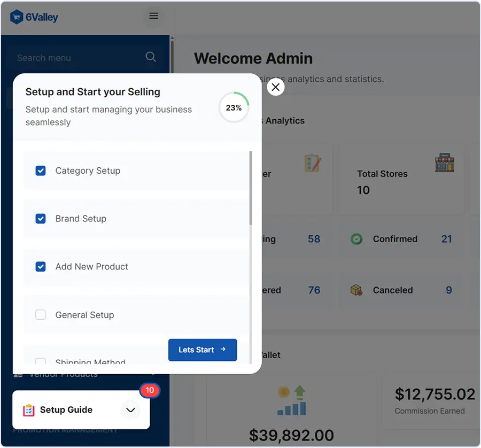
Task: Click the Canceled box icon
Action: (356, 290)
